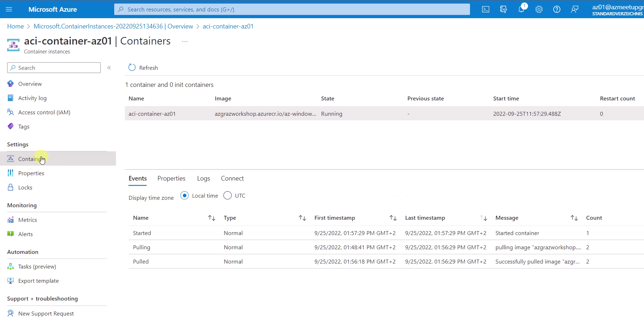Select the Local time radio button
Image resolution: width=644 pixels, height=318 pixels.
click(184, 196)
